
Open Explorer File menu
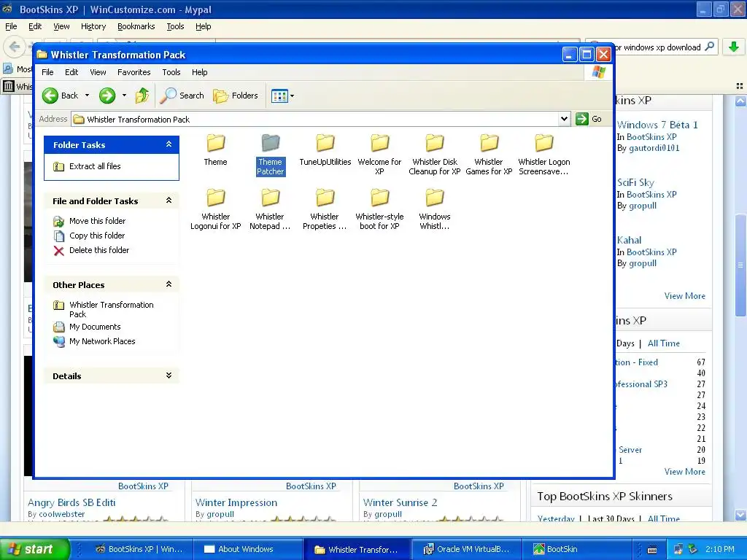point(47,72)
